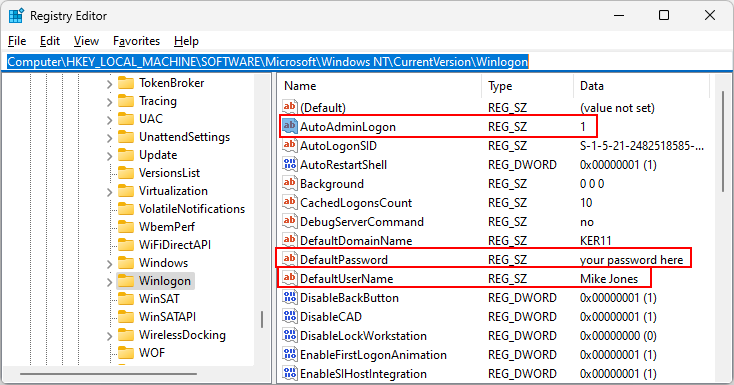
Task: Click the tree pane vertical scrollbar thumb
Action: click(262, 319)
